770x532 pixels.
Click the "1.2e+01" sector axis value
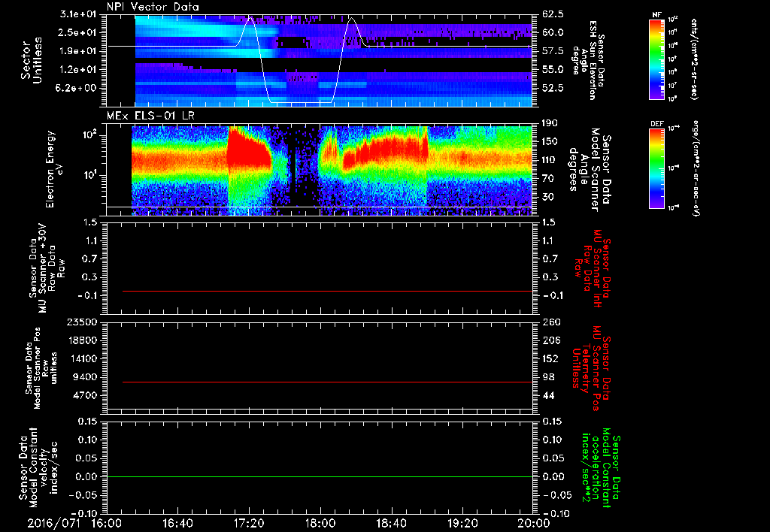78,70
